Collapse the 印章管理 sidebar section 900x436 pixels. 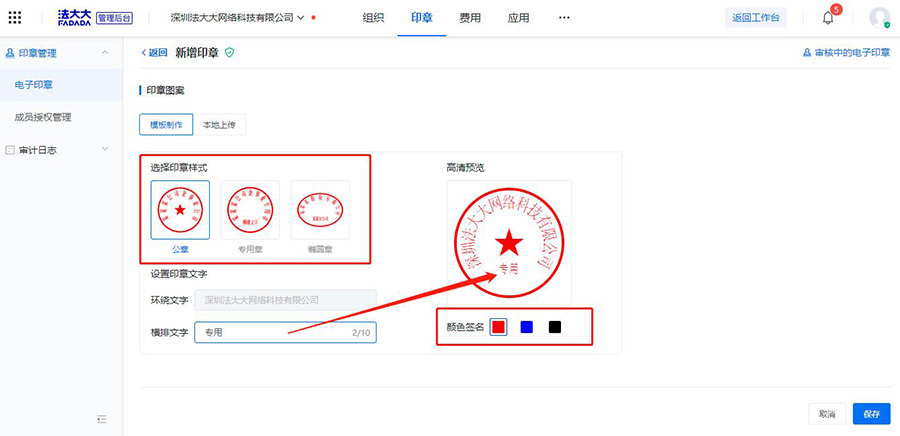(105, 52)
